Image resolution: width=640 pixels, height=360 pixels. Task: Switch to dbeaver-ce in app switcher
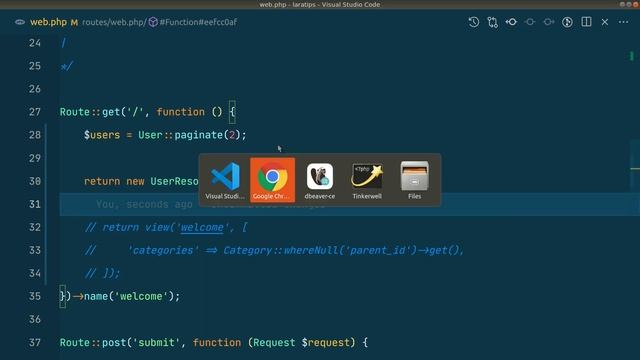click(320, 180)
